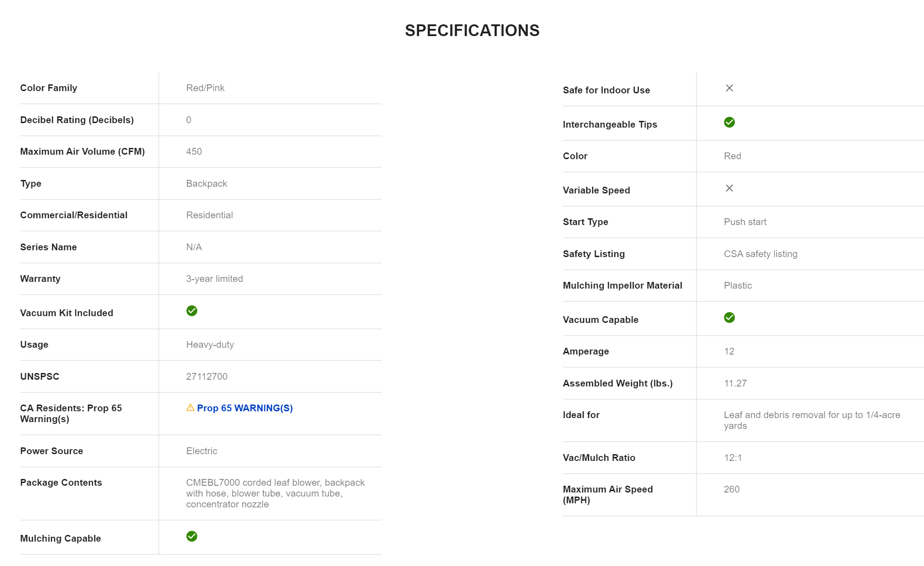
Task: Click the Color Family label
Action: (x=49, y=88)
